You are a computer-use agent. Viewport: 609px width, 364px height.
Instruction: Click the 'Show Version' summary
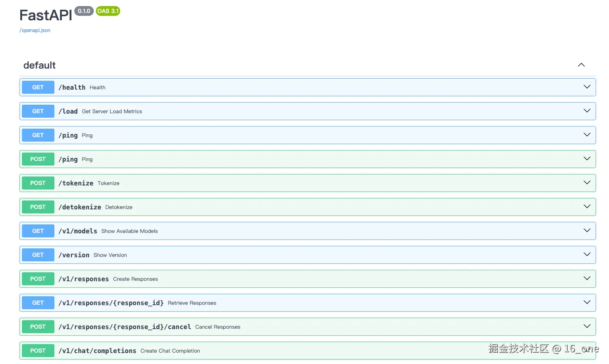pos(110,255)
